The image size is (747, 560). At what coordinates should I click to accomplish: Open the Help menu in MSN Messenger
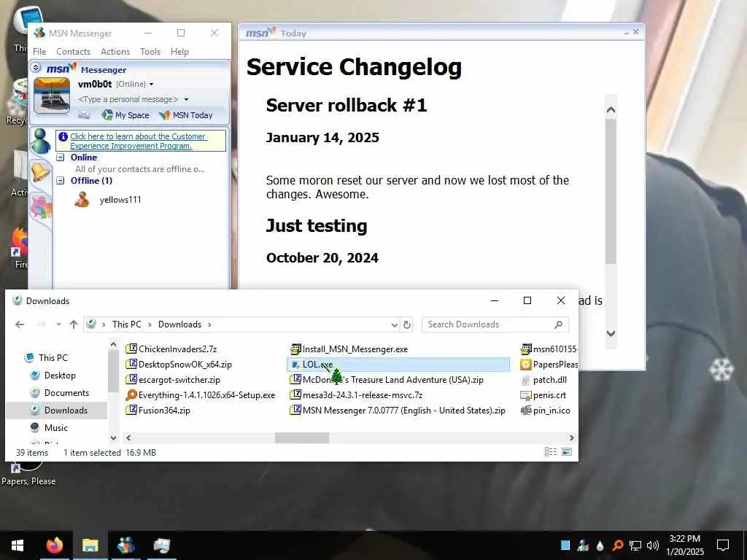point(179,52)
